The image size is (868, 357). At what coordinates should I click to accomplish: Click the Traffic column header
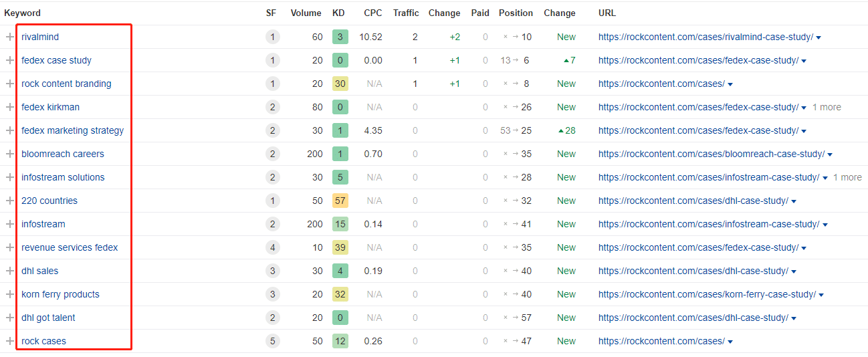coord(406,13)
